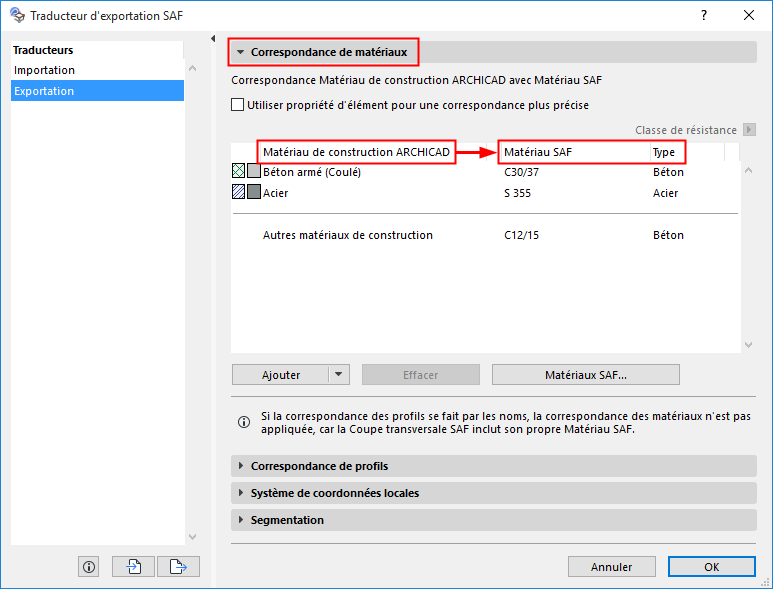The width and height of the screenshot is (773, 589).
Task: Open the Matériaux SAF... dialog
Action: (585, 375)
